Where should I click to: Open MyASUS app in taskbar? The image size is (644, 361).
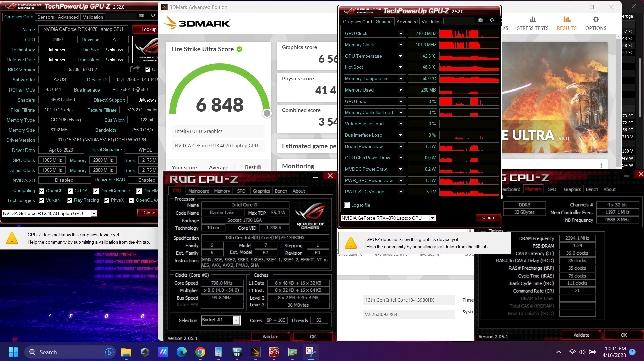[163, 352]
